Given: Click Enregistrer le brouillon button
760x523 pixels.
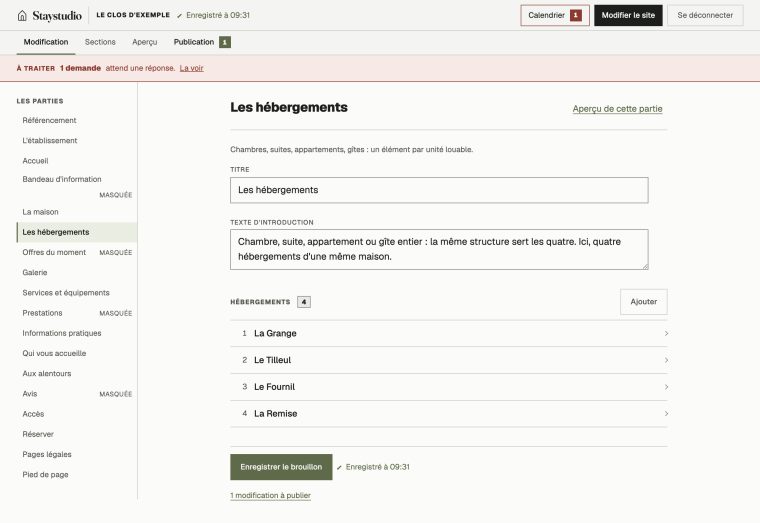Looking at the screenshot, I should [281, 467].
